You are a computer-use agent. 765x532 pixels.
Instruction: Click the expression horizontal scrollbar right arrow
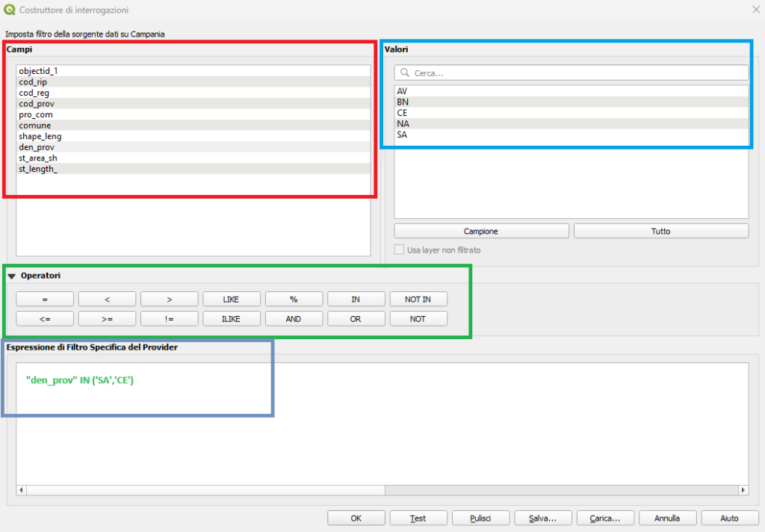click(743, 489)
